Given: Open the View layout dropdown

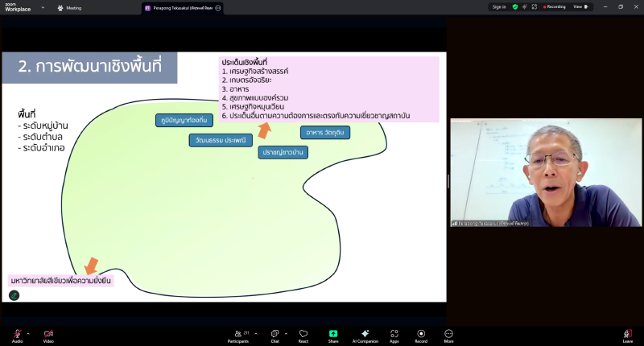Looking at the screenshot, I should [x=582, y=6].
